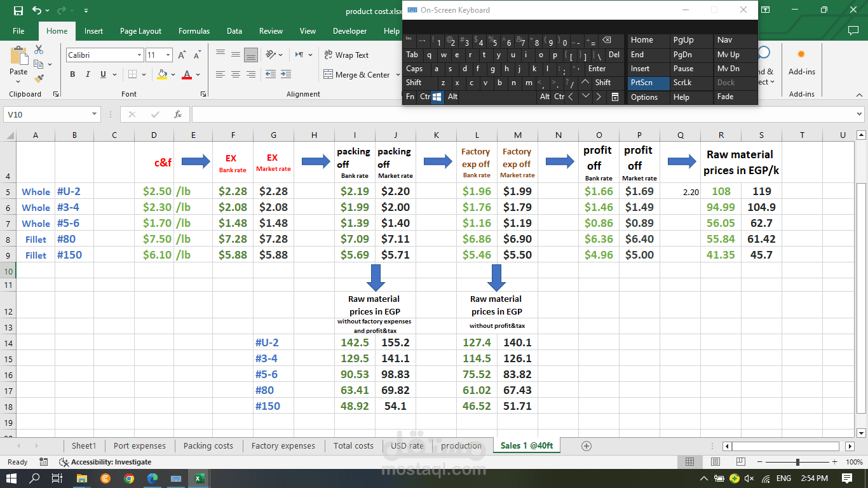
Task: Open Microsoft Edge from taskbar
Action: point(152,478)
